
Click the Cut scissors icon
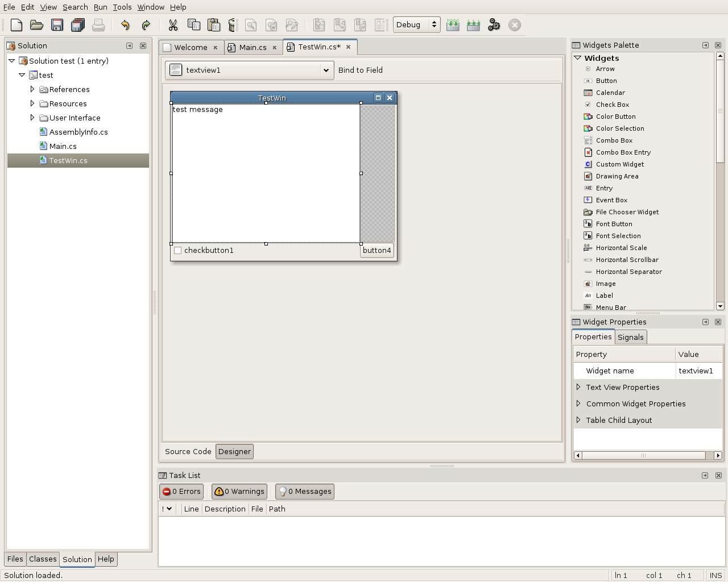pyautogui.click(x=173, y=25)
